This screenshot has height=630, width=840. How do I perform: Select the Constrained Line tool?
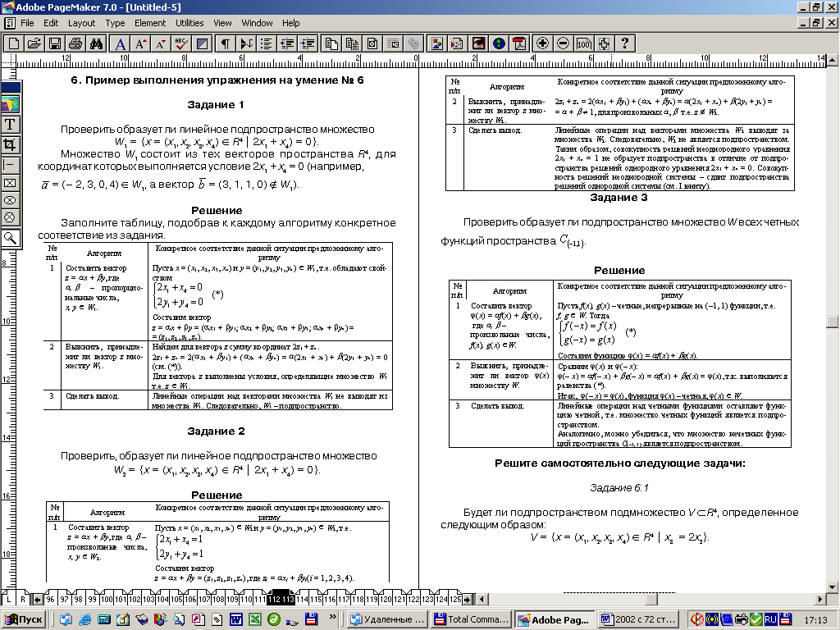point(10,164)
